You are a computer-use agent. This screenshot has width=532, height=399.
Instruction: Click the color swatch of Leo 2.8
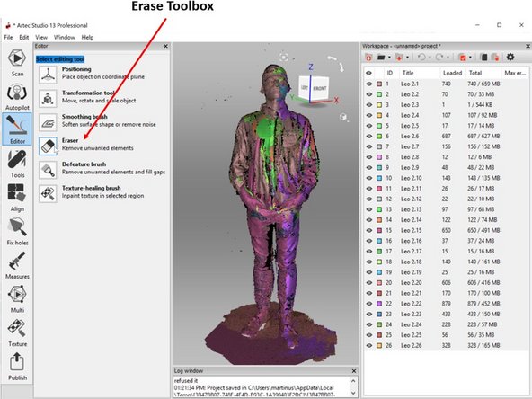click(x=379, y=157)
